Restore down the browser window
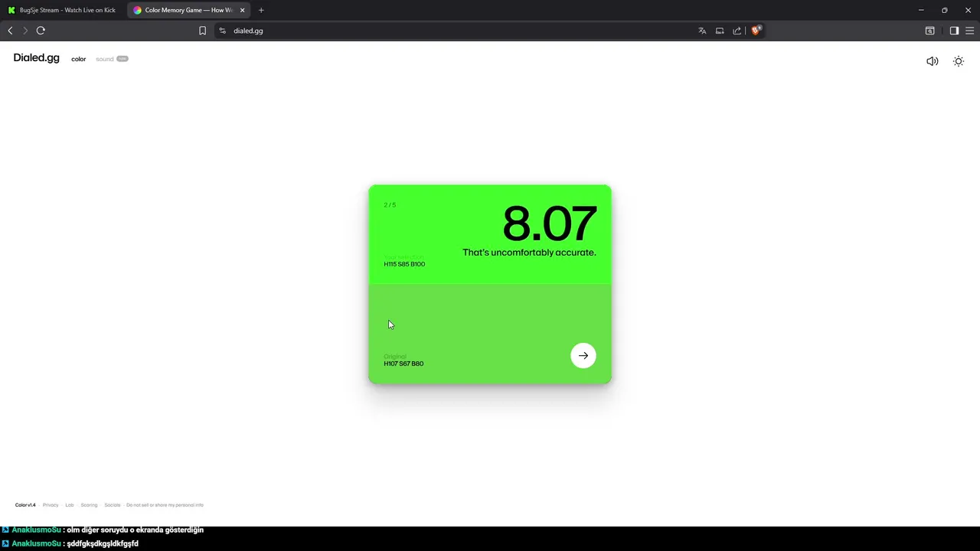The height and width of the screenshot is (551, 980). (945, 10)
